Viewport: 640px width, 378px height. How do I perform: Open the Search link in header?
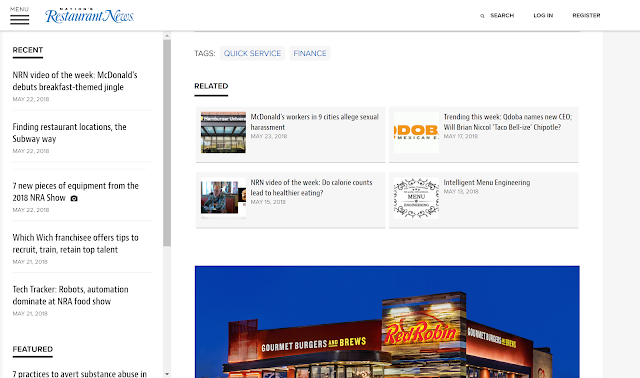[502, 16]
